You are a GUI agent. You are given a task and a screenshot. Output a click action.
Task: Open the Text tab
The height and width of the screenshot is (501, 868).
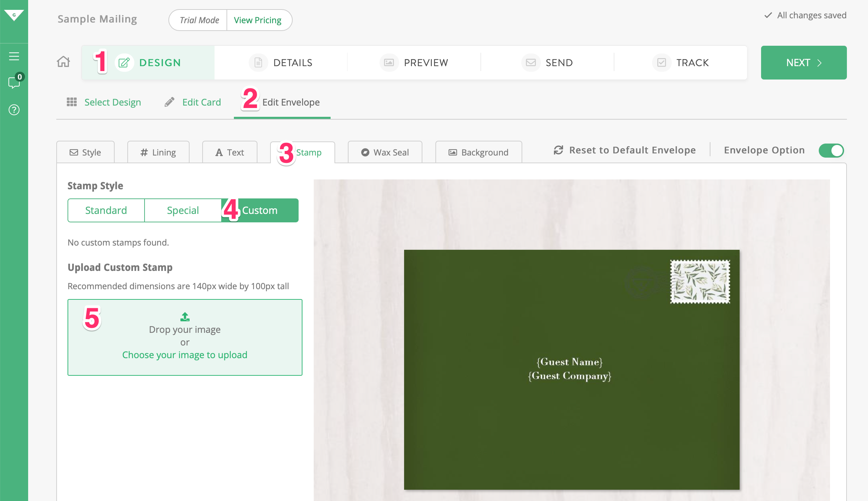tap(230, 152)
